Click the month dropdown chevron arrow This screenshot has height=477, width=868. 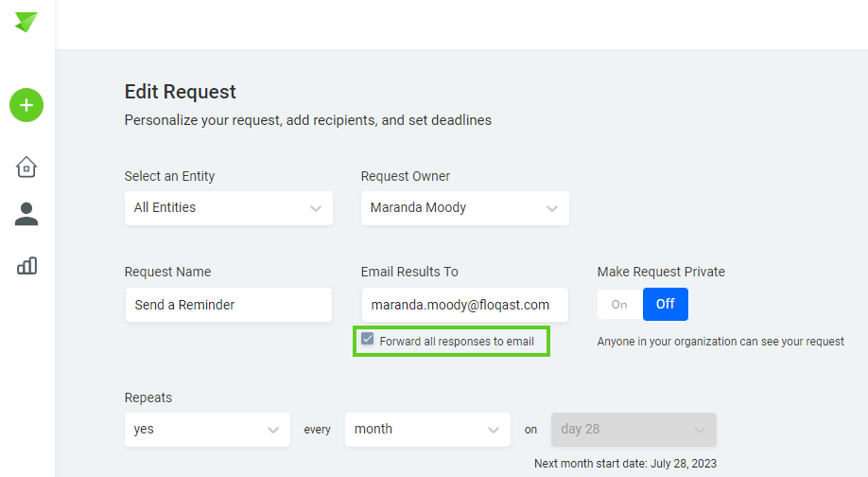point(494,431)
